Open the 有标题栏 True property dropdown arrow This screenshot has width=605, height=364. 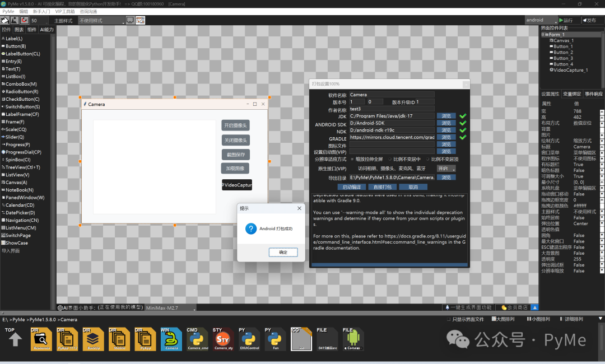point(602,165)
